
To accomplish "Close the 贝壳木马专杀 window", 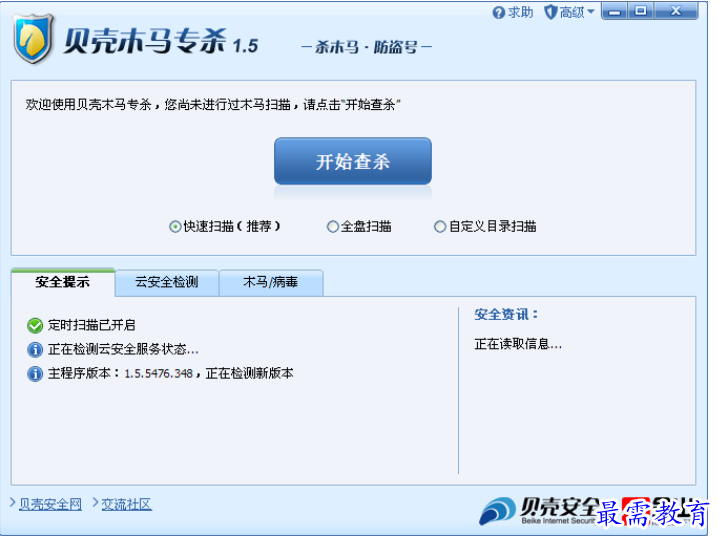I will (676, 11).
